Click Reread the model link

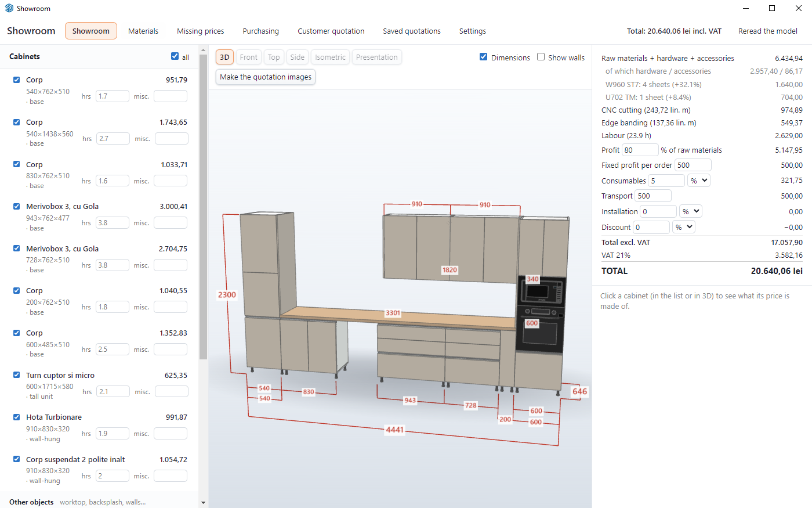coord(767,31)
